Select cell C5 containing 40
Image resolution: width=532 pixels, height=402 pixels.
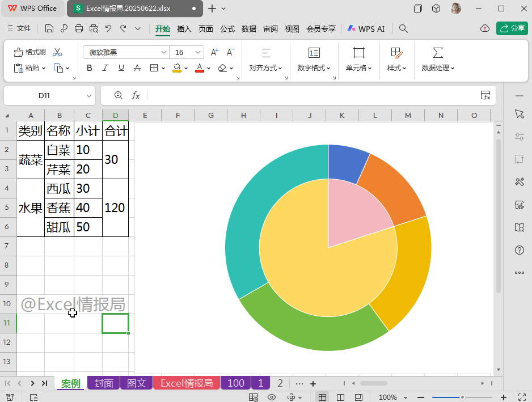(88, 208)
